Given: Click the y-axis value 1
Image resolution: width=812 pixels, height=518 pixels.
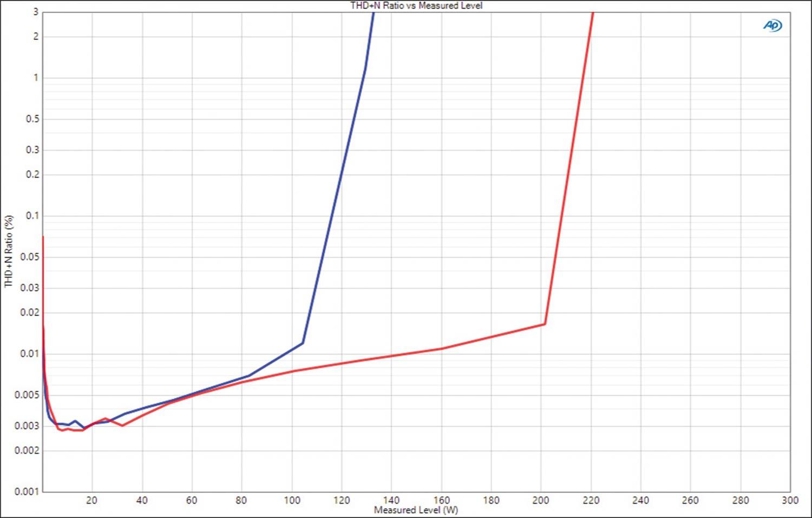Looking at the screenshot, I should (x=36, y=78).
